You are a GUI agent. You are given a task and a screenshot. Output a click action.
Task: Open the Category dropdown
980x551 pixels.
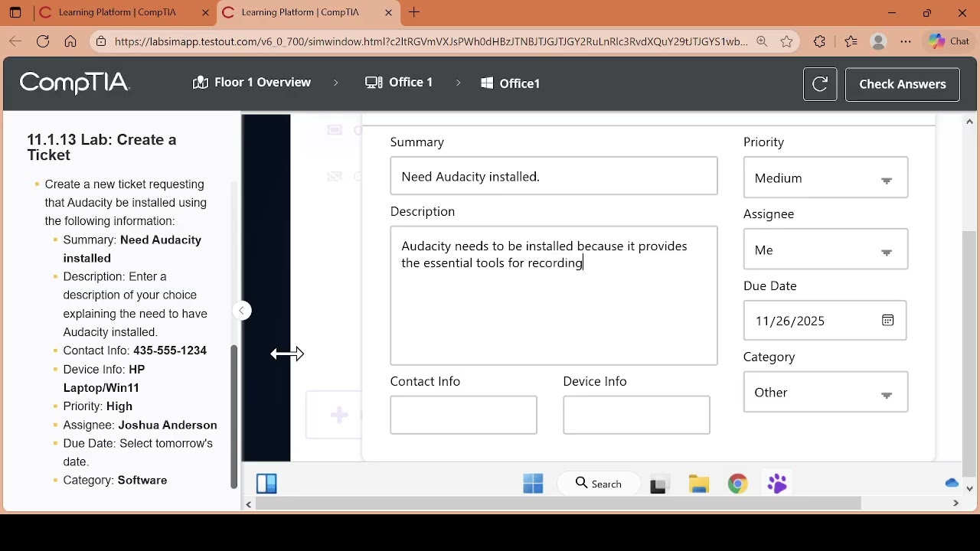point(825,393)
